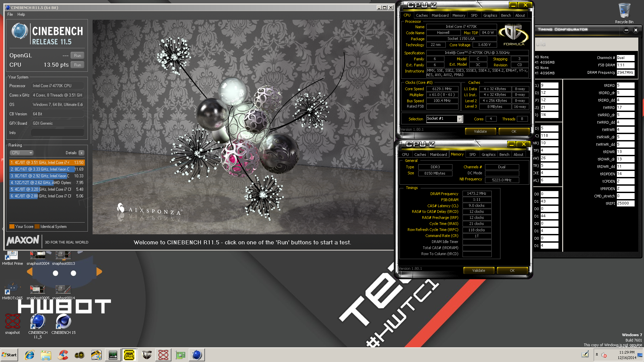644x362 pixels.
Task: Select snaphsot0014 image file on desktop
Action: (63, 292)
